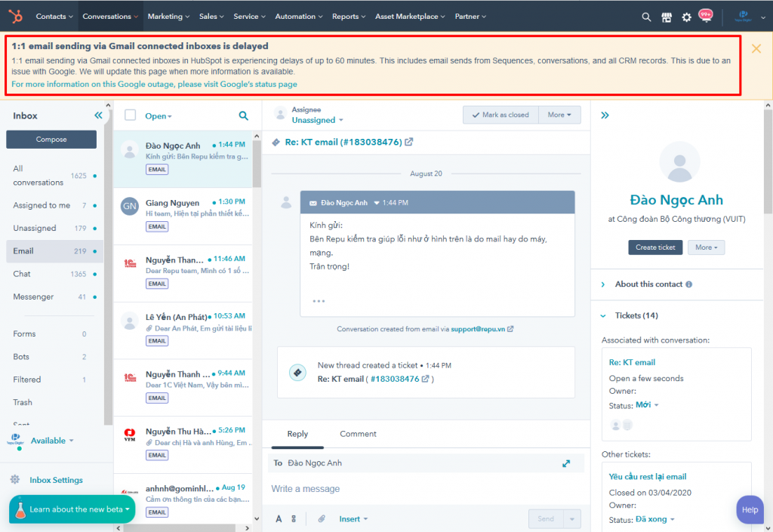
Task: Open the Automation menu
Action: [299, 17]
